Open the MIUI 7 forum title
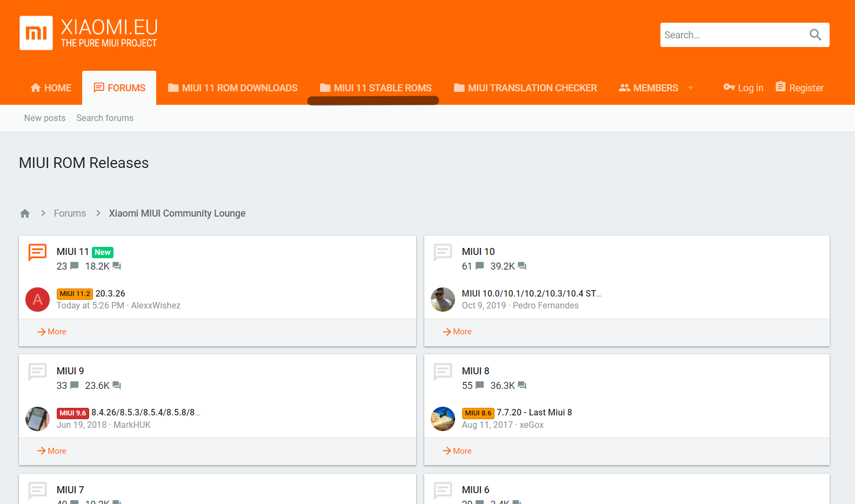 pyautogui.click(x=70, y=490)
